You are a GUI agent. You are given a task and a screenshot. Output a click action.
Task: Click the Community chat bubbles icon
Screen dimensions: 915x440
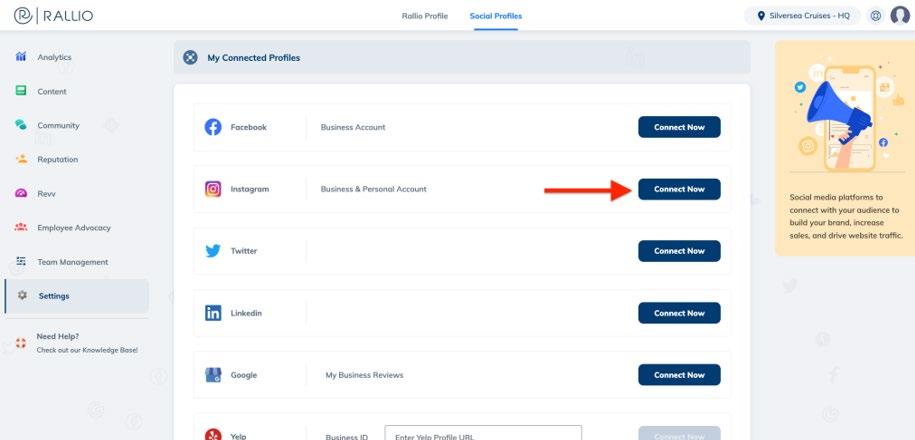(21, 124)
